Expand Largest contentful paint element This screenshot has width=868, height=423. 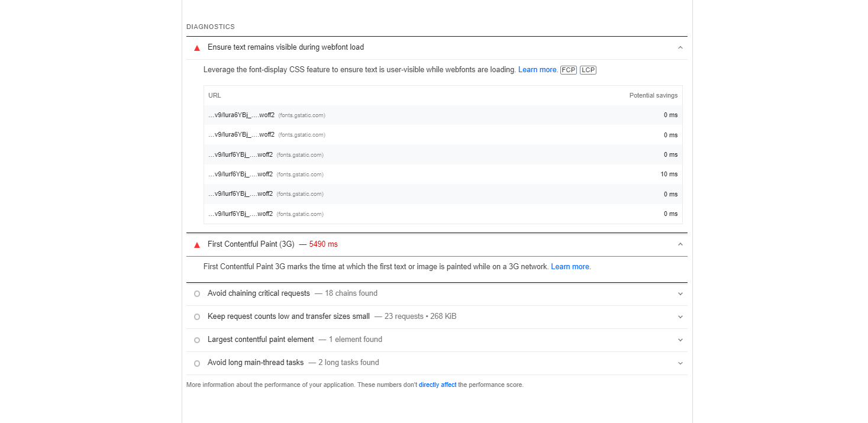(x=680, y=340)
